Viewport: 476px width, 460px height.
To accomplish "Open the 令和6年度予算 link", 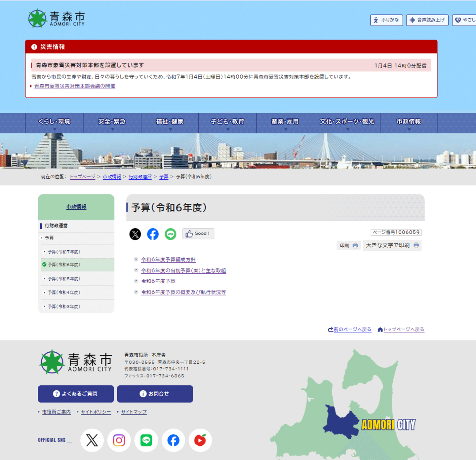I will tap(158, 281).
